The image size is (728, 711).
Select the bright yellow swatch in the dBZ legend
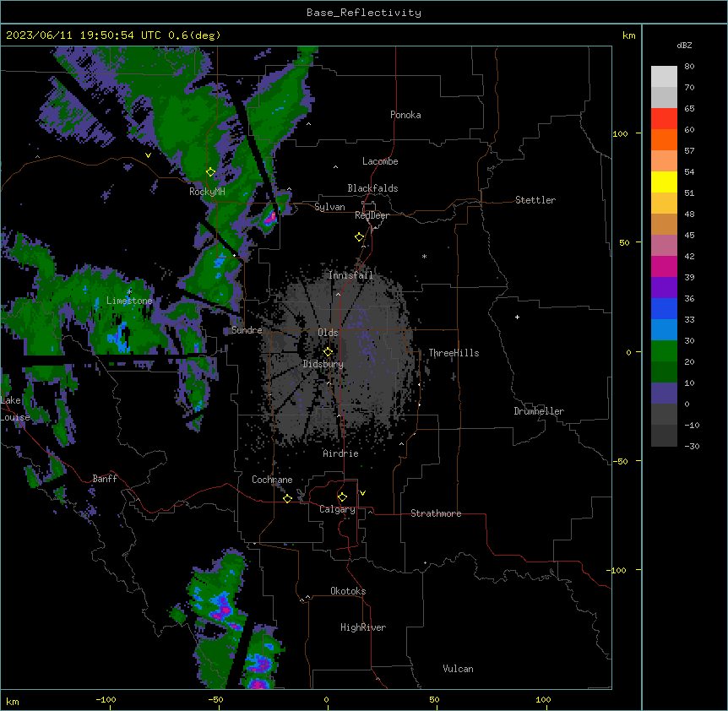pyautogui.click(x=664, y=182)
